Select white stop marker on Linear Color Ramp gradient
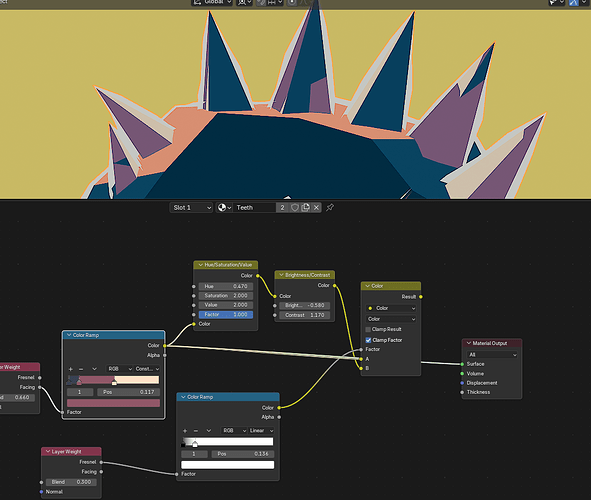The image size is (591, 500). tap(195, 444)
